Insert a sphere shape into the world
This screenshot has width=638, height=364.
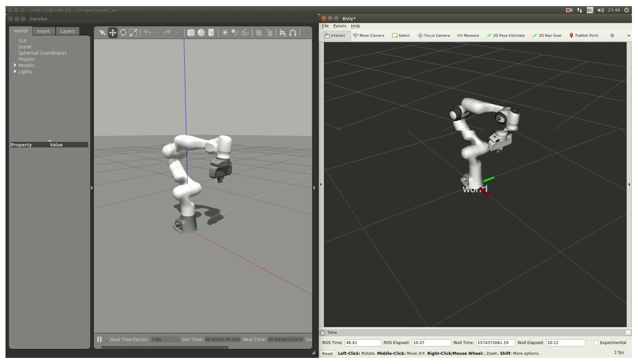point(201,33)
